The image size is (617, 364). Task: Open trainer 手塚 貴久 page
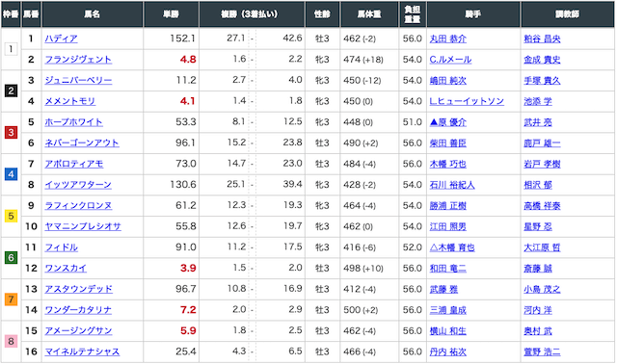tap(542, 80)
